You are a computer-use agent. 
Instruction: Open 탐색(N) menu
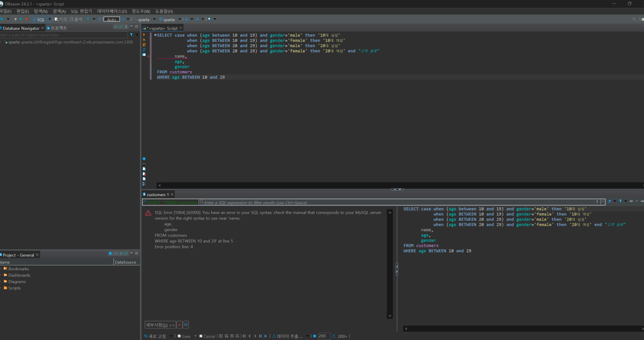point(41,11)
